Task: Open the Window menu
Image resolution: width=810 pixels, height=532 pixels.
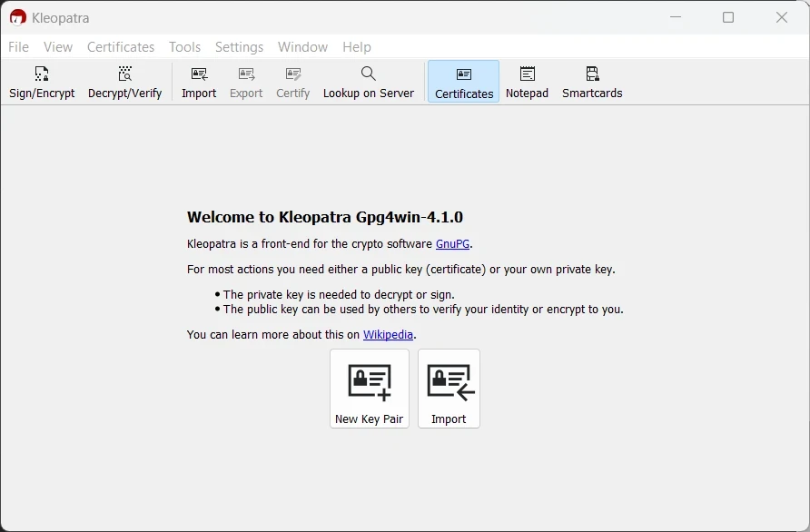Action: 302,47
